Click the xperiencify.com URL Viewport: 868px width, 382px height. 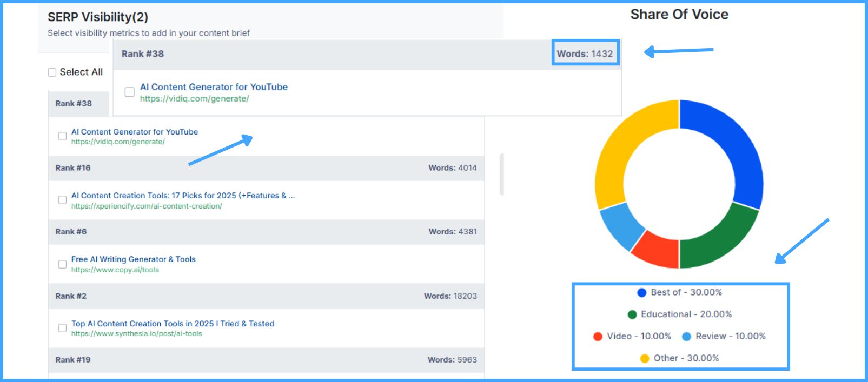pos(147,206)
